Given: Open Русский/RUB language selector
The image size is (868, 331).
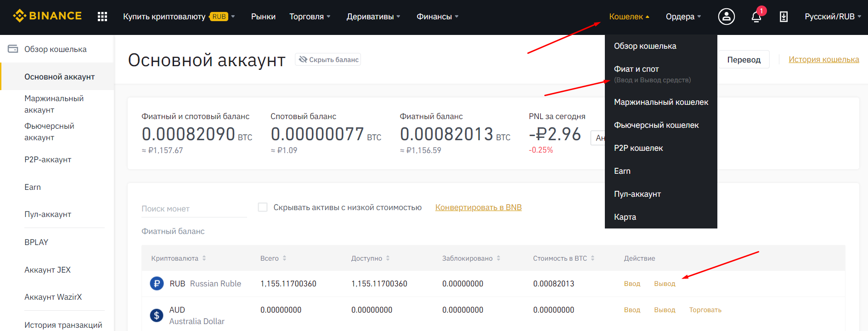Looking at the screenshot, I should coord(833,17).
